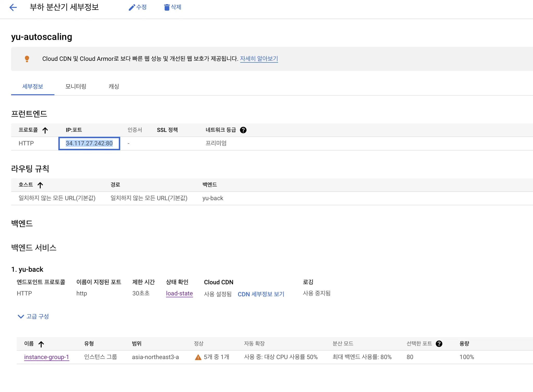The width and height of the screenshot is (533, 392).
Task: Switch to the 모니터링 tab
Action: click(x=76, y=86)
